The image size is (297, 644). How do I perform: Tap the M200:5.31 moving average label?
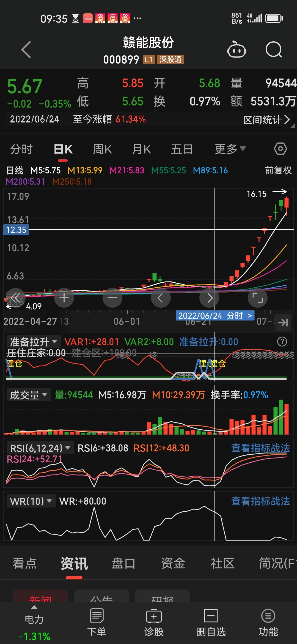click(25, 182)
